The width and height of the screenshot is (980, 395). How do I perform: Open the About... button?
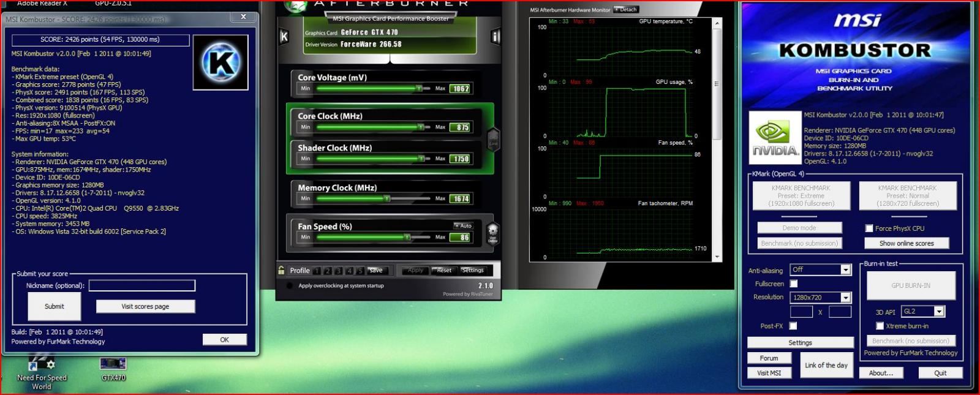pos(881,373)
